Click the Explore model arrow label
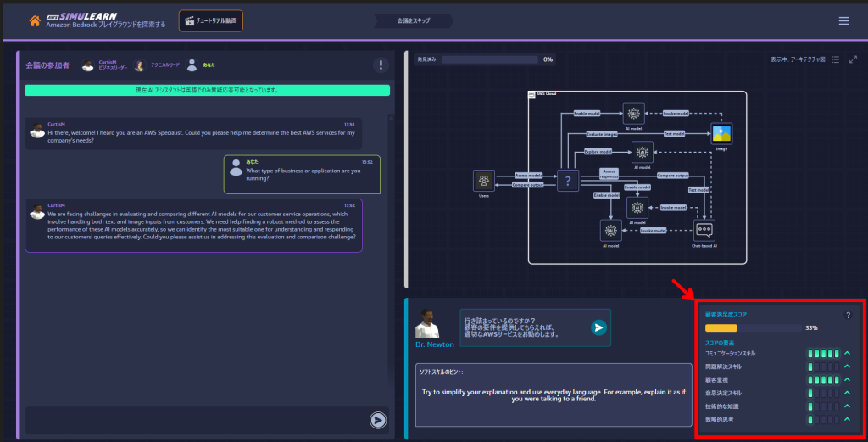The height and width of the screenshot is (442, 868). (598, 152)
